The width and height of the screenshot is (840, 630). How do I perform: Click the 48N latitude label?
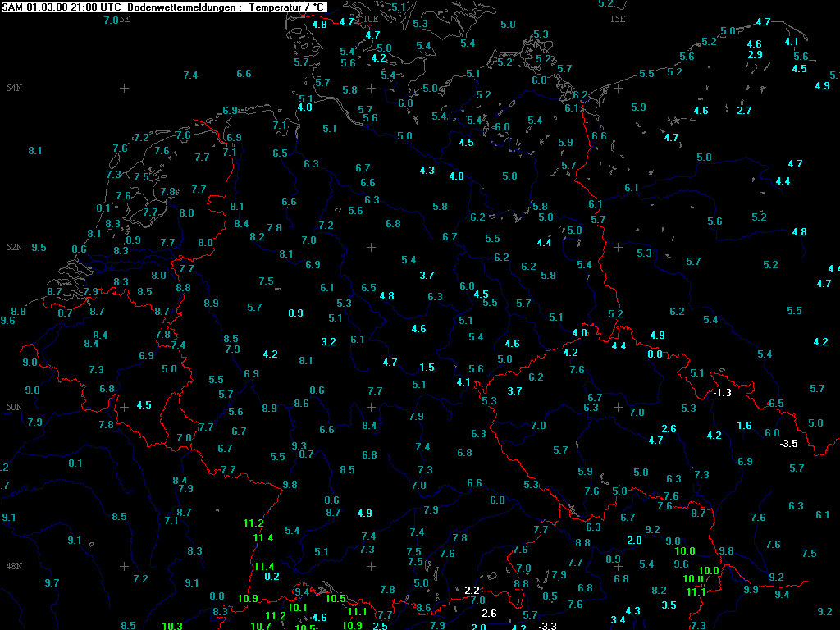point(14,566)
